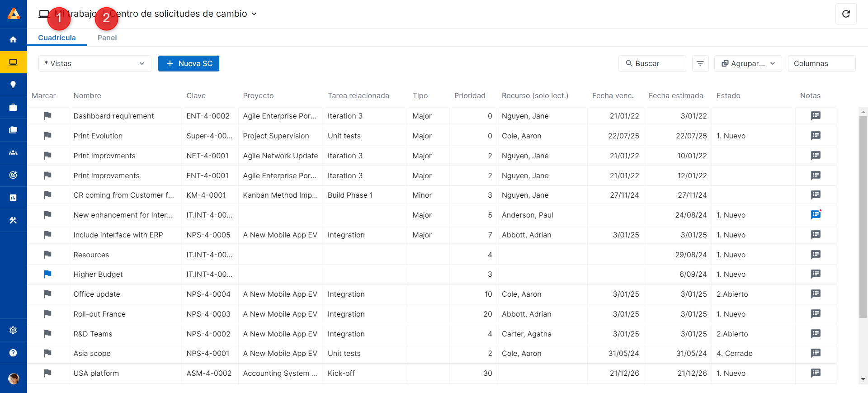
Task: Click the refresh icon at top right
Action: tap(846, 14)
